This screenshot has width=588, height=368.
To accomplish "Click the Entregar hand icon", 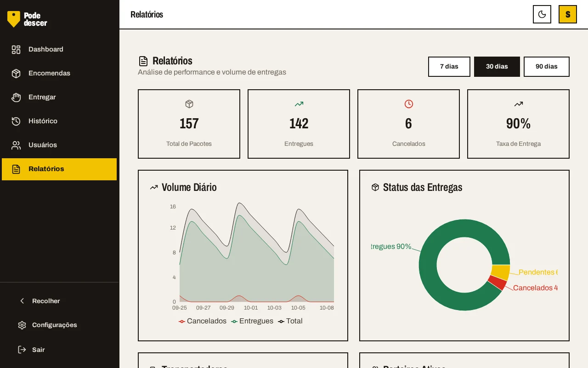I will pyautogui.click(x=16, y=98).
